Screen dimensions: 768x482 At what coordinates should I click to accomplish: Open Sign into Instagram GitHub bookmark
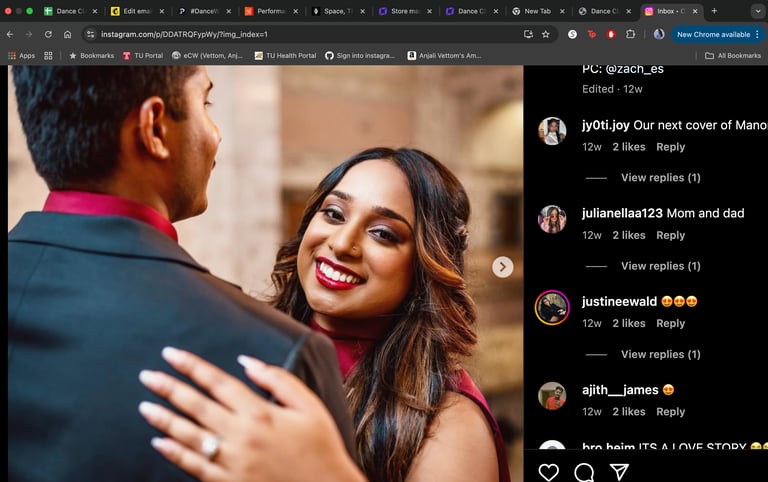pos(360,56)
